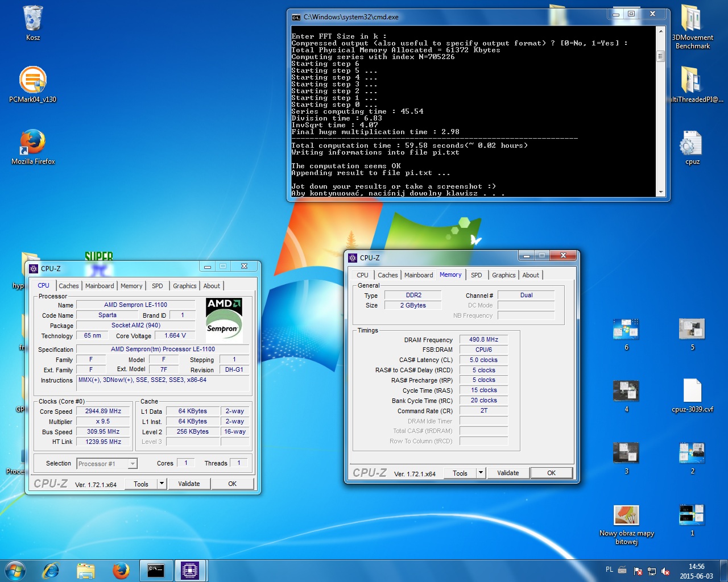The image size is (728, 582).
Task: Open the Nowy obraz mapy bitowej file
Action: (626, 524)
